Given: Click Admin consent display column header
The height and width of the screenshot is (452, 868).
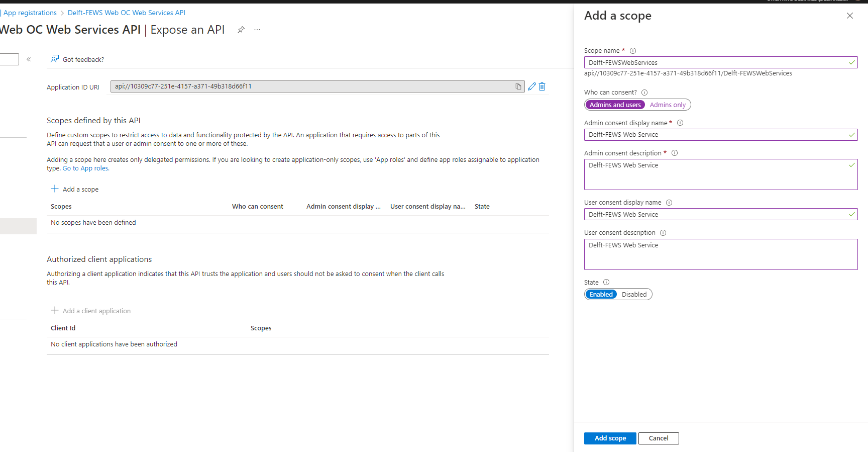Looking at the screenshot, I should [344, 207].
